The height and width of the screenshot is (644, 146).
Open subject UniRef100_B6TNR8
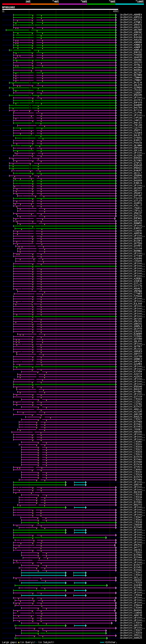(131, 75)
